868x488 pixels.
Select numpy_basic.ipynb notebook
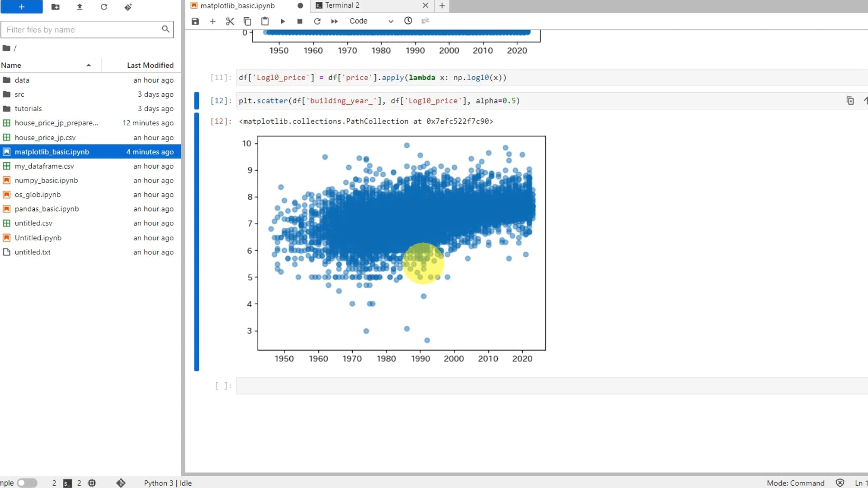coord(90,180)
